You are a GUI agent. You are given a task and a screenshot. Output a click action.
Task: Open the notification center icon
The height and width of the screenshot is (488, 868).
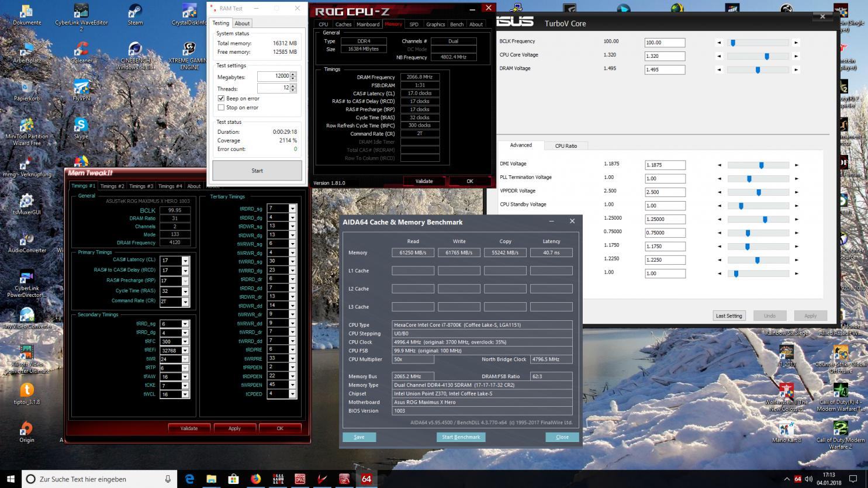(x=853, y=479)
